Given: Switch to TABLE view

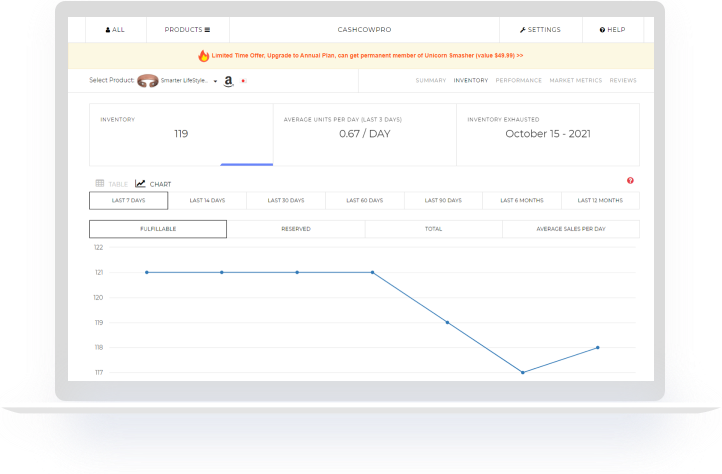Looking at the screenshot, I should [x=111, y=183].
